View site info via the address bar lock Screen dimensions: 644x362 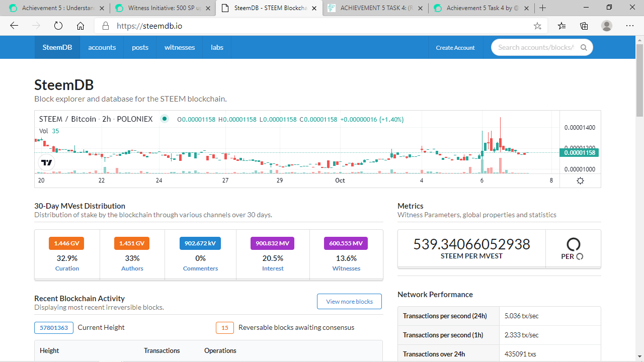[x=106, y=26]
